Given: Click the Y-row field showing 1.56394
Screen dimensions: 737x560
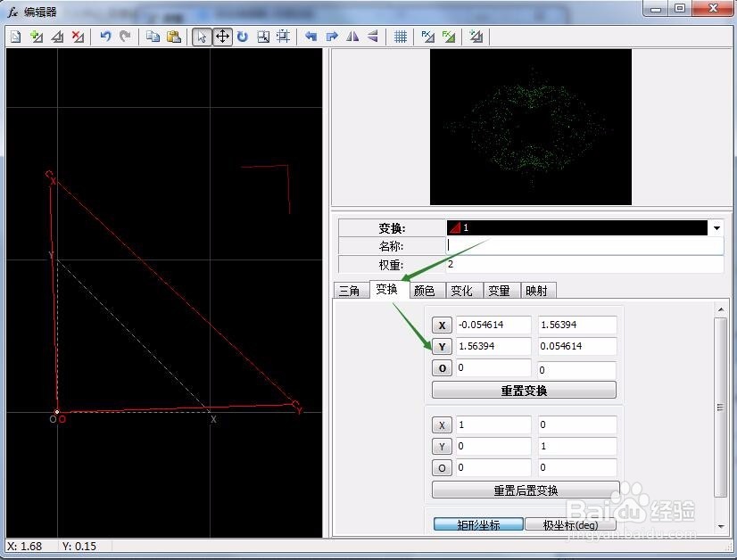Looking at the screenshot, I should 493,346.
